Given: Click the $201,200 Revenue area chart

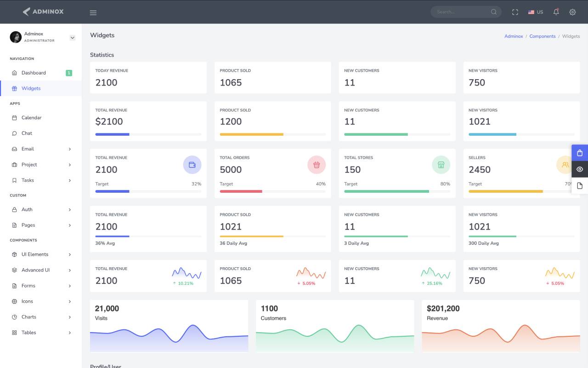Looking at the screenshot, I should click(501, 338).
